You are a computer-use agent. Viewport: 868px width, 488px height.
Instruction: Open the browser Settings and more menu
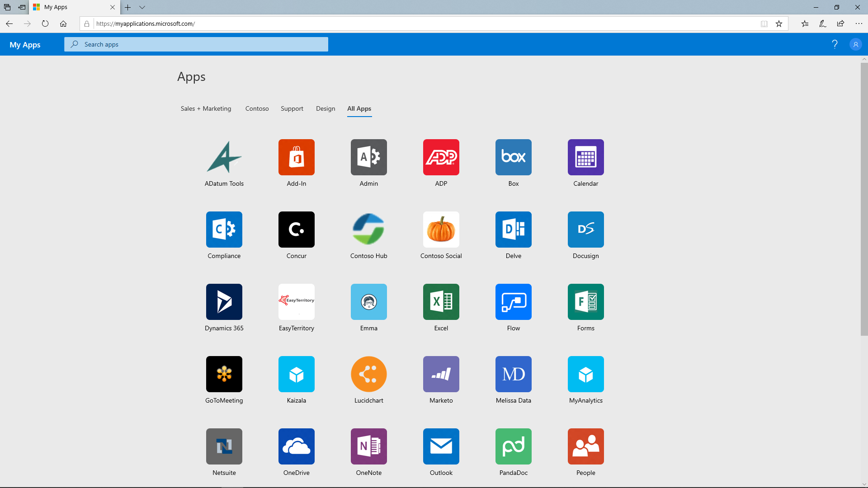pos(859,23)
